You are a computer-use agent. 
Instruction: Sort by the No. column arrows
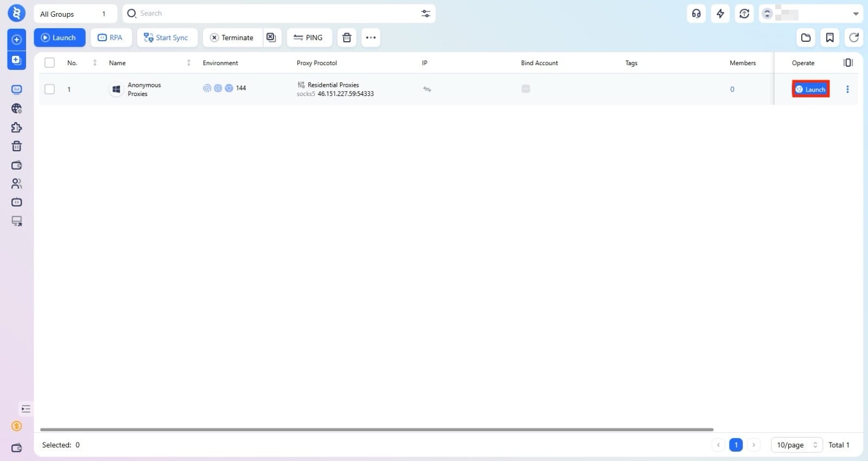click(x=95, y=63)
